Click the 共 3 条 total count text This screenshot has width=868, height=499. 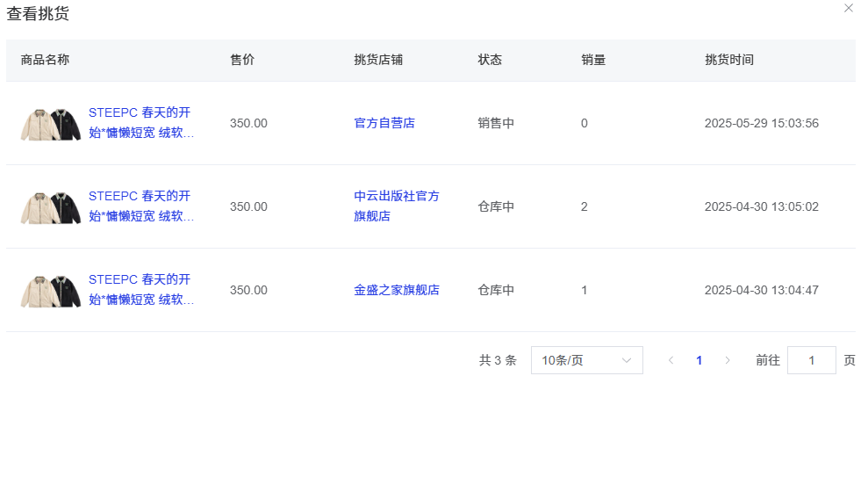[x=498, y=360]
